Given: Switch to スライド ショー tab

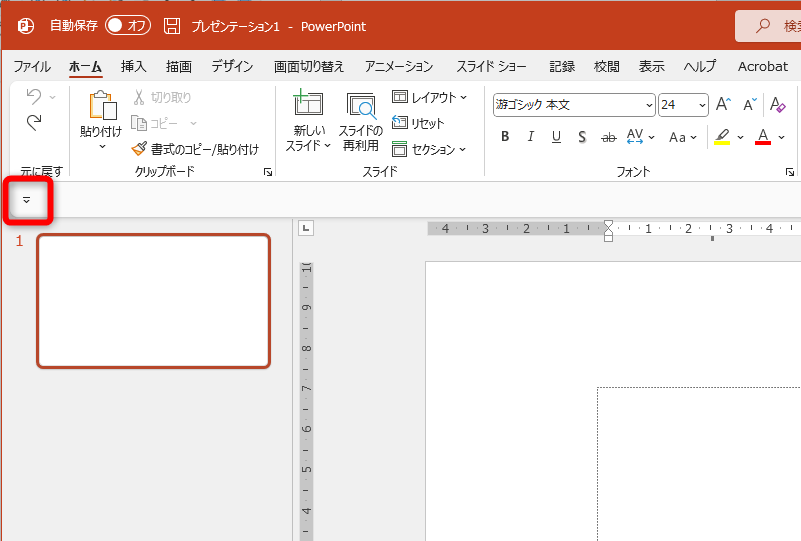Looking at the screenshot, I should [491, 66].
